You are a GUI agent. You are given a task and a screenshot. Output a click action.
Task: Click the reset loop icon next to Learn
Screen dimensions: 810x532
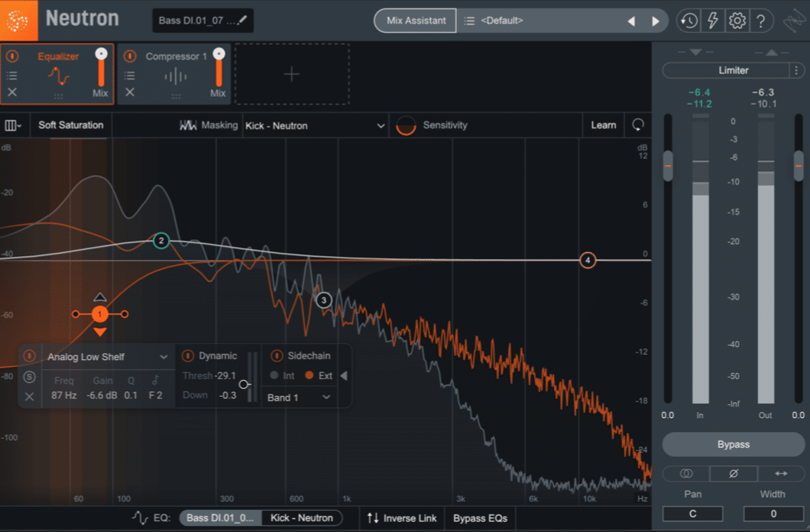click(x=638, y=125)
